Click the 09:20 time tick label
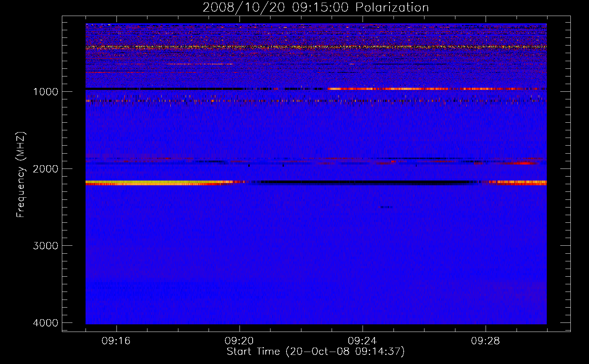The width and height of the screenshot is (589, 364). point(239,341)
